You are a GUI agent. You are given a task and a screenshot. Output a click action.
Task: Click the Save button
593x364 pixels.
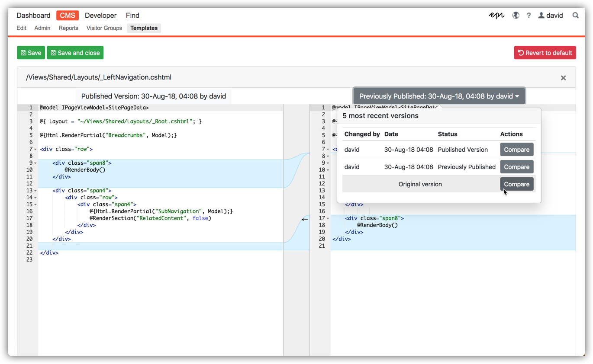point(31,53)
